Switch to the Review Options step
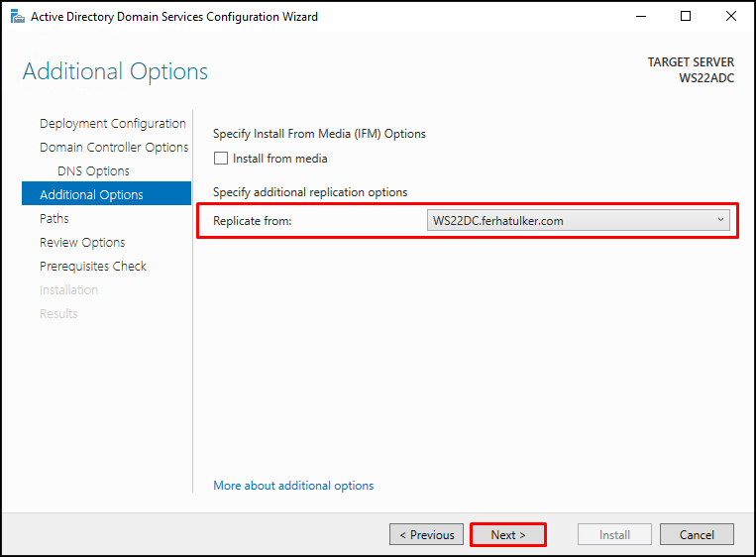Viewport: 756px width, 557px height. point(82,243)
